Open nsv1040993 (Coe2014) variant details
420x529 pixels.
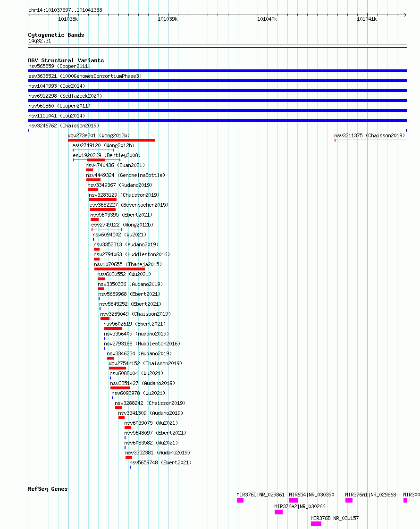[57, 86]
